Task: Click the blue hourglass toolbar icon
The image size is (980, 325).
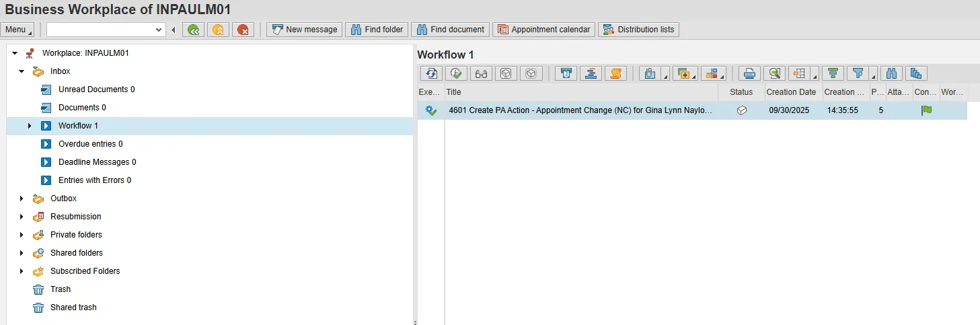Action: pos(566,73)
